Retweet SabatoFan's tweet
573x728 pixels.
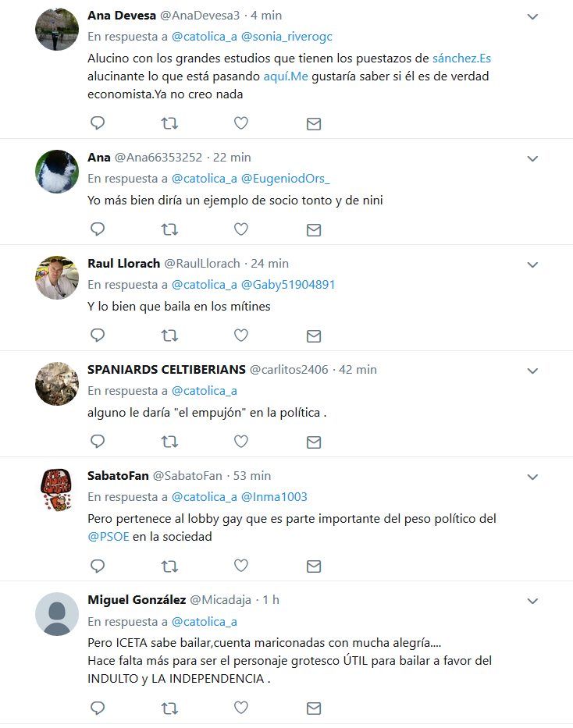(x=169, y=566)
